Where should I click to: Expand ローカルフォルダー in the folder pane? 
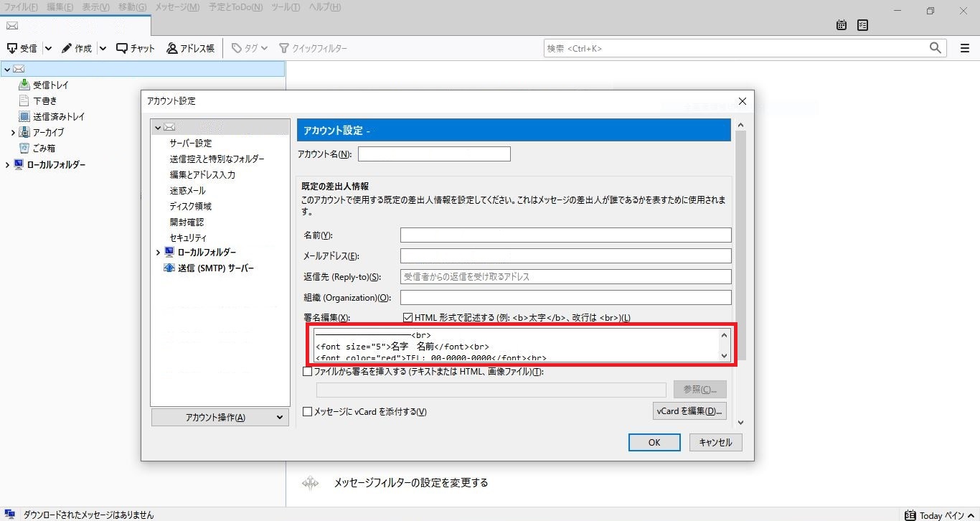6,164
